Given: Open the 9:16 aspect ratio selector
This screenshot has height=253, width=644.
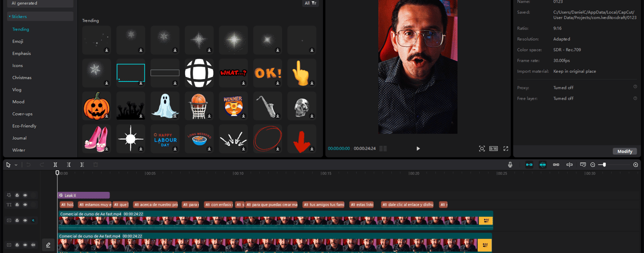Looking at the screenshot, I should point(494,149).
